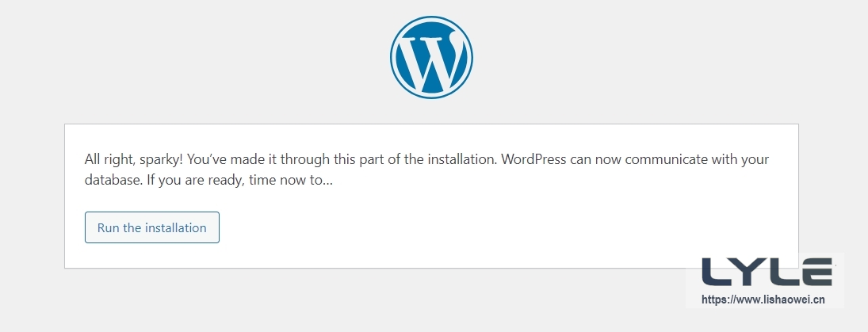The width and height of the screenshot is (868, 332).
Task: Click the WordPress logo icon
Action: pos(431,58)
